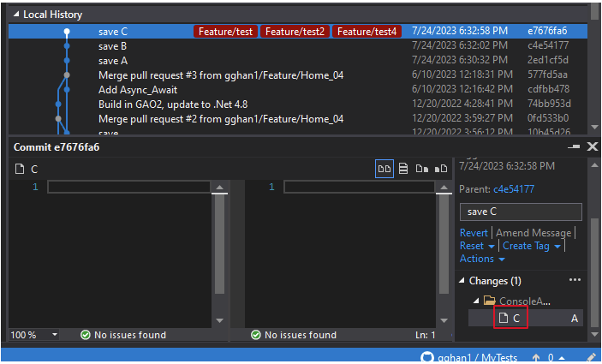Click the Feature/test2 branch label
This screenshot has height=364, width=602.
(x=295, y=31)
